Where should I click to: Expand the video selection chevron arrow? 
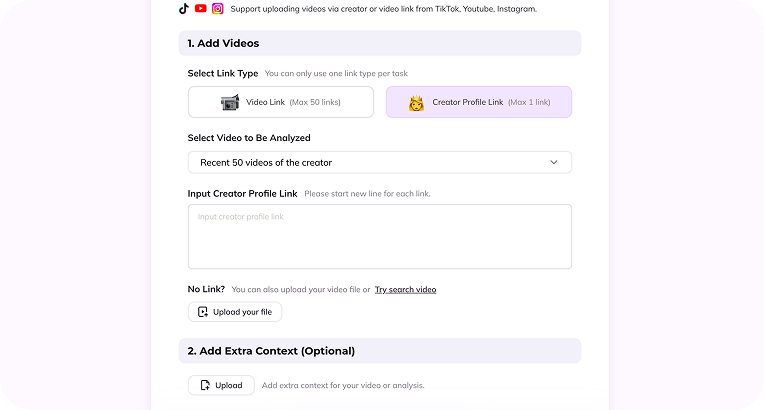point(554,162)
